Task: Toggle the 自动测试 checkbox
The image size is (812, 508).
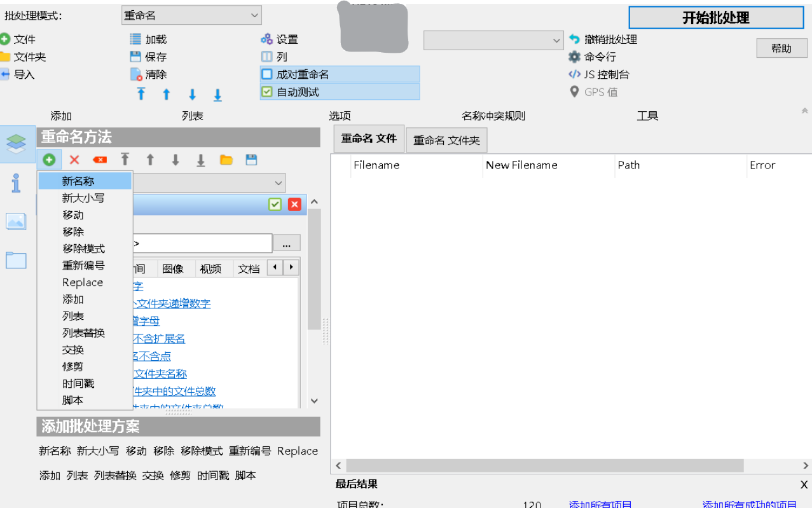Action: coord(268,92)
